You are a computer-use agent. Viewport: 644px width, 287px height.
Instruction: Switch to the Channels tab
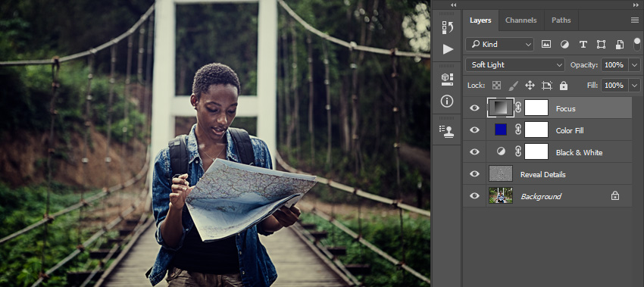(x=521, y=20)
